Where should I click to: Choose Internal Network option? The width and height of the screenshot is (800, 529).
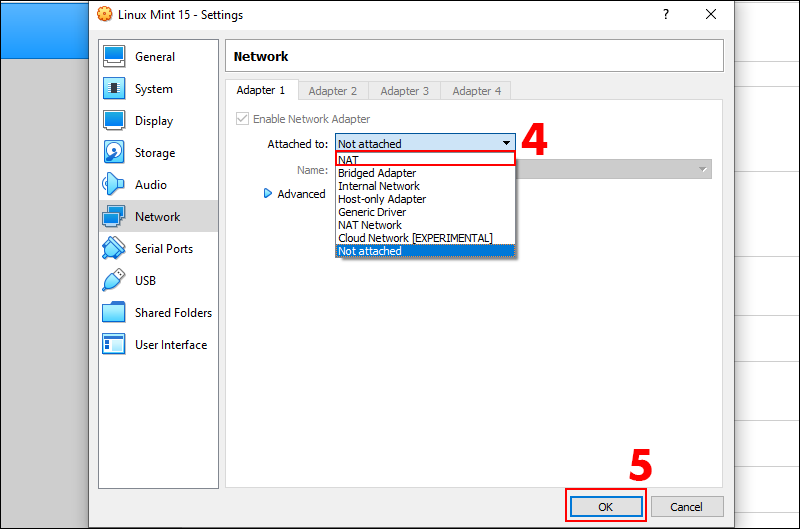pyautogui.click(x=425, y=186)
